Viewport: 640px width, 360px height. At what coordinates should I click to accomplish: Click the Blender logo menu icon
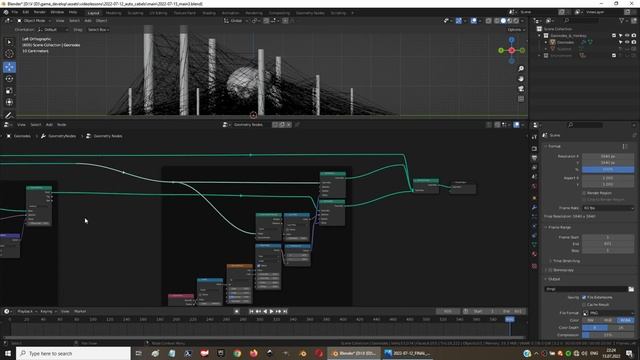[6, 12]
